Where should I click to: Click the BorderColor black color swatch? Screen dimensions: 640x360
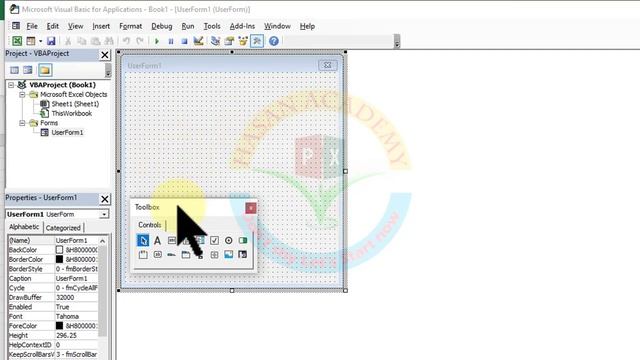coord(60,259)
